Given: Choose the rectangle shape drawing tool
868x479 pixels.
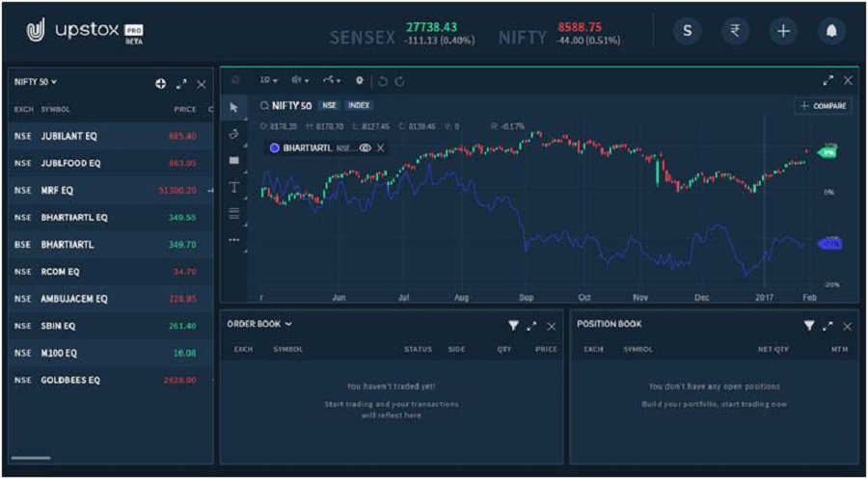Looking at the screenshot, I should tap(233, 160).
